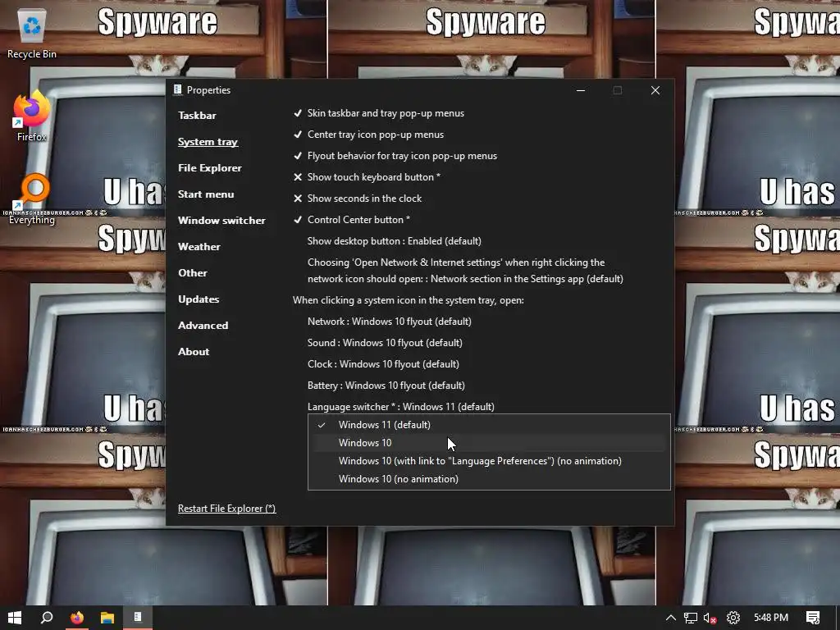Click Restart File Explorer (*) link

tap(227, 509)
